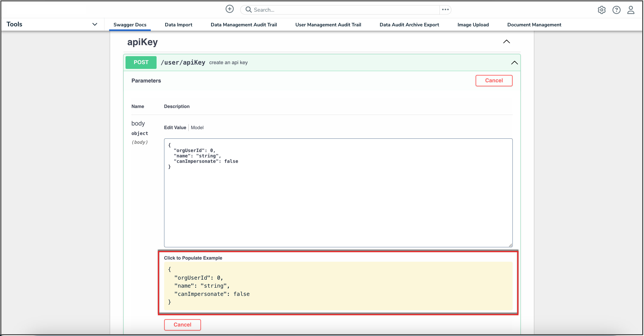The width and height of the screenshot is (644, 336).
Task: Open the settings gear icon
Action: (x=601, y=10)
